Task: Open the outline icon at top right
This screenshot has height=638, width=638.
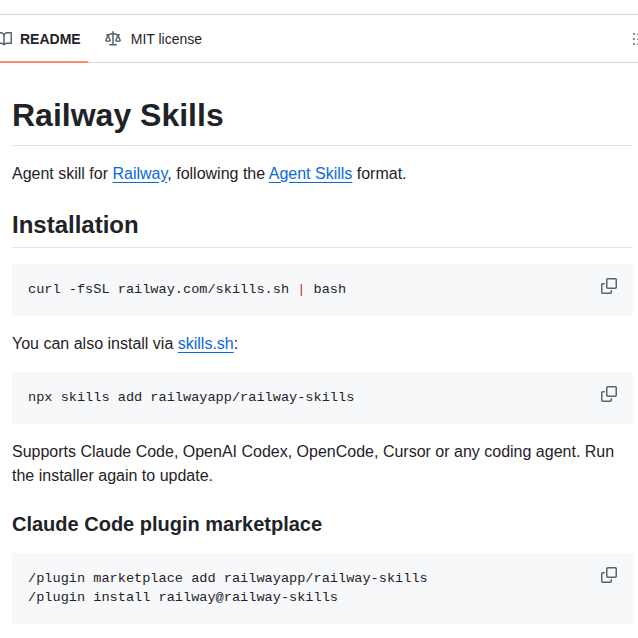Action: (635, 39)
